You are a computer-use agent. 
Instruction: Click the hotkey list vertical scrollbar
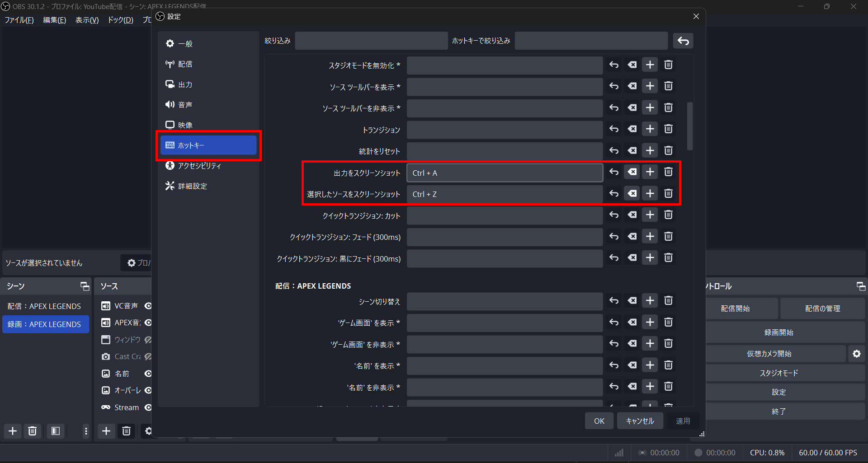tap(690, 126)
